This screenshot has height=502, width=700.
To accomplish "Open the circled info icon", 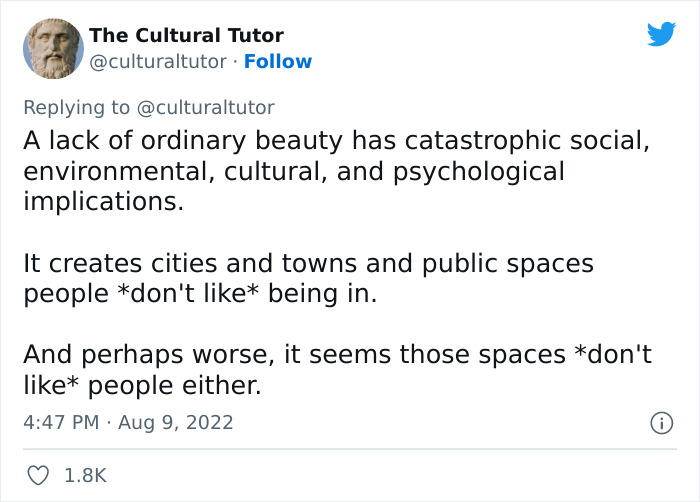I will pos(661,423).
